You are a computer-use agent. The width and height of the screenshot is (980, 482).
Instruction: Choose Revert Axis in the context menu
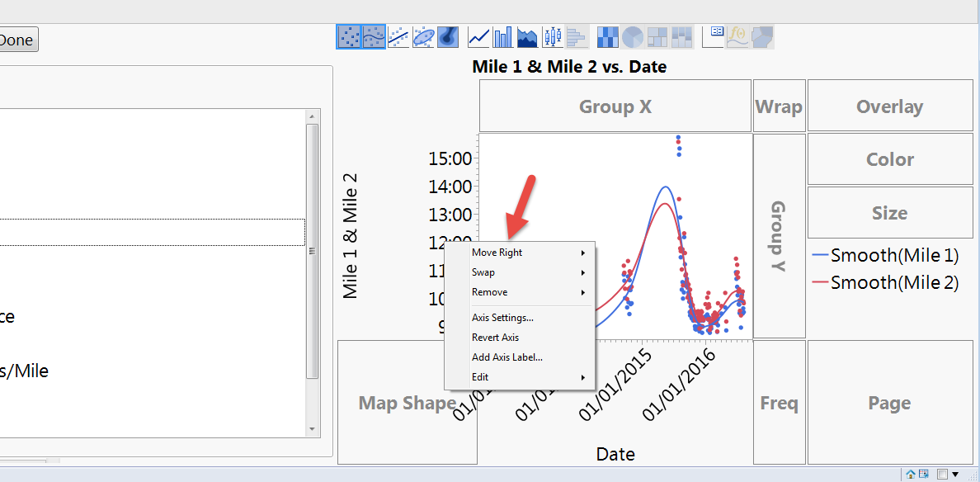pyautogui.click(x=496, y=337)
